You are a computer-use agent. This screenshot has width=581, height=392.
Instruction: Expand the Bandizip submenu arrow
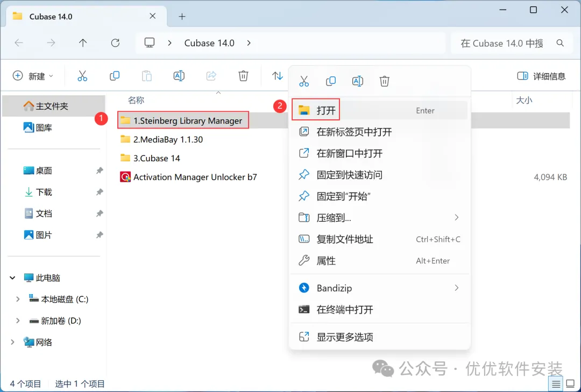[x=457, y=288]
